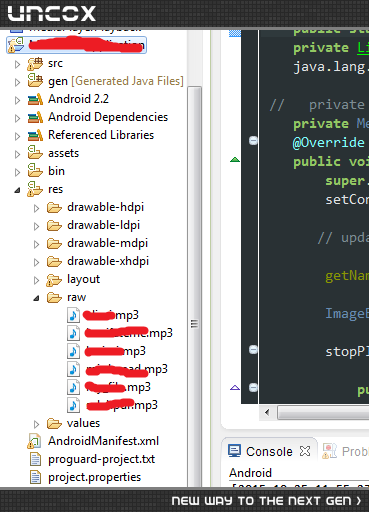Click the drawable-mdpi folder icon
The image size is (369, 512).
(x=54, y=244)
